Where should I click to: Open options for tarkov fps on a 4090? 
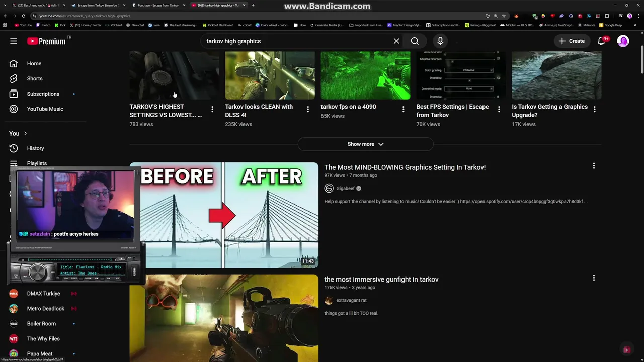point(403,109)
